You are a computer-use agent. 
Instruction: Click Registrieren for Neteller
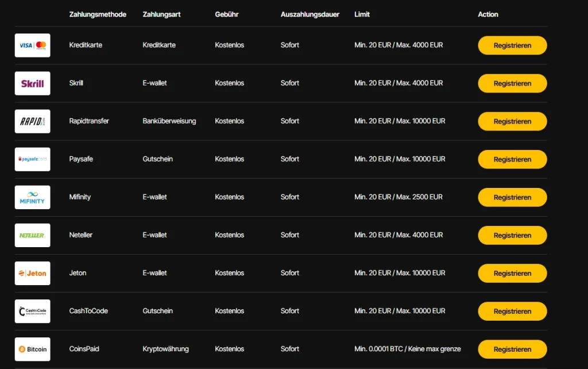pos(512,235)
